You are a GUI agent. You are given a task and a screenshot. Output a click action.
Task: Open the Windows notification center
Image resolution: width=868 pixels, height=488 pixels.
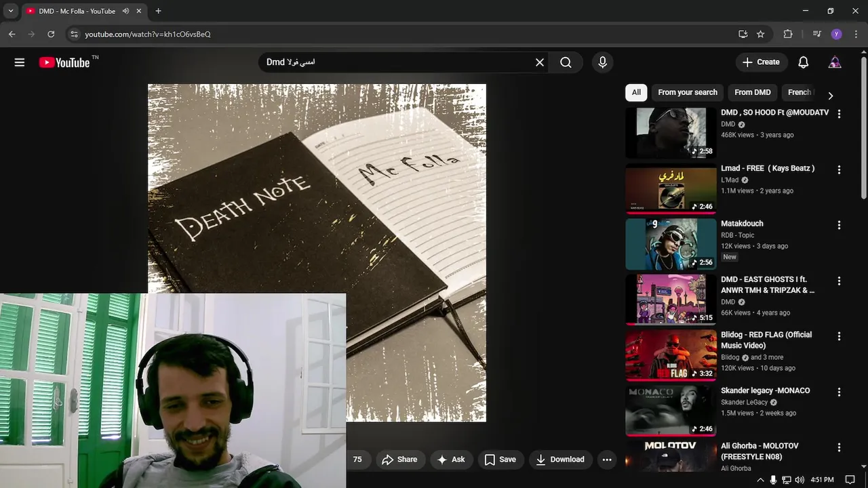tap(850, 480)
